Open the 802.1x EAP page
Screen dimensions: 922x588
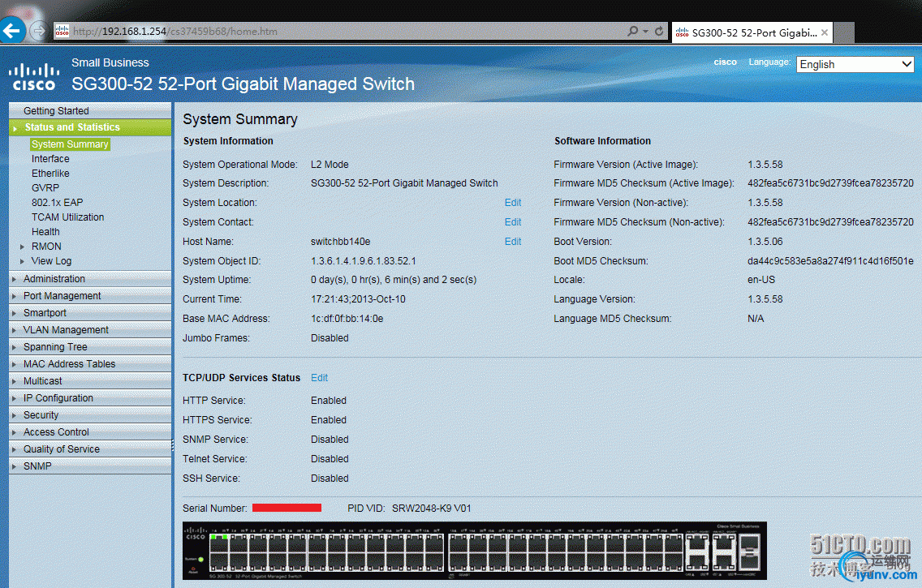57,202
